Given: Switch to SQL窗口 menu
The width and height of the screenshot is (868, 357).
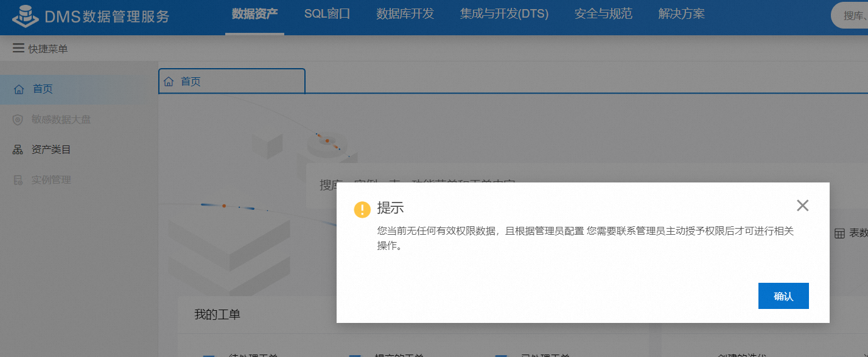Looking at the screenshot, I should (x=327, y=14).
